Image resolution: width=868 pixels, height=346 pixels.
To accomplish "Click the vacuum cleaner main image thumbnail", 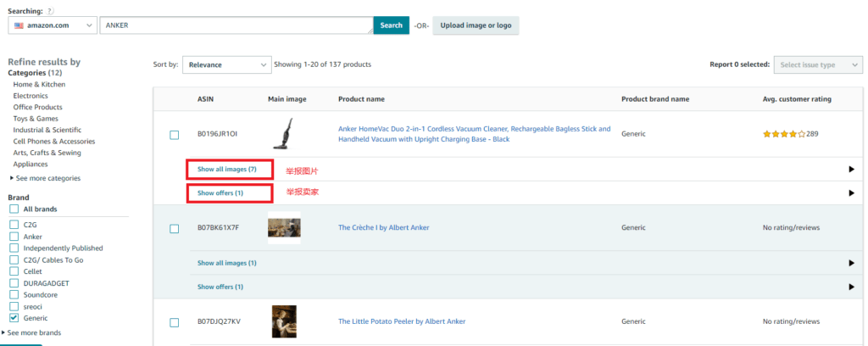I will pos(283,133).
